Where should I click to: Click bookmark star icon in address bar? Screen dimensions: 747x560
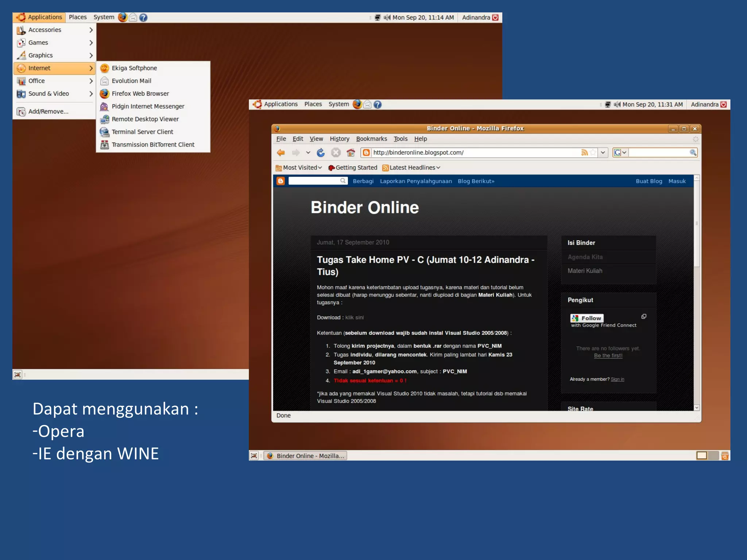point(593,153)
